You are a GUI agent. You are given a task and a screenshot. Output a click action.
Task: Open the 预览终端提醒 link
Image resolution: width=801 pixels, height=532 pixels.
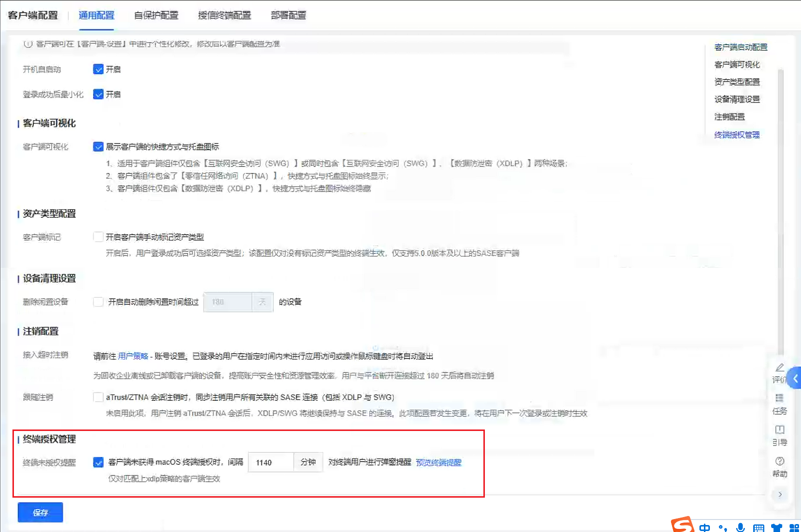coord(439,462)
